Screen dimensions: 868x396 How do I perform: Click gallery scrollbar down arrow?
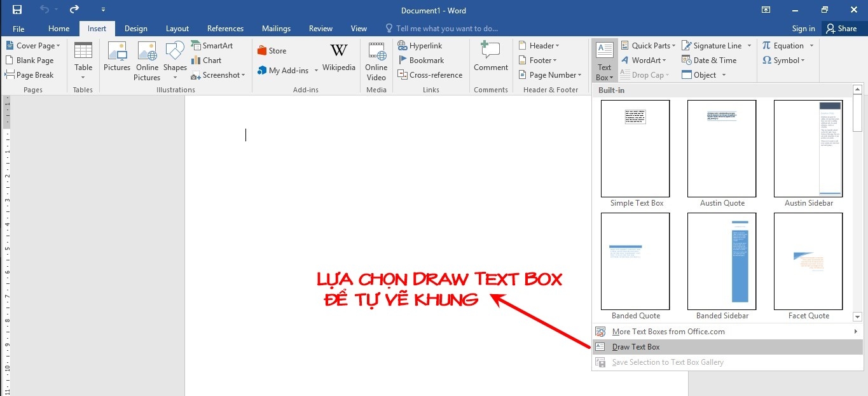click(857, 316)
